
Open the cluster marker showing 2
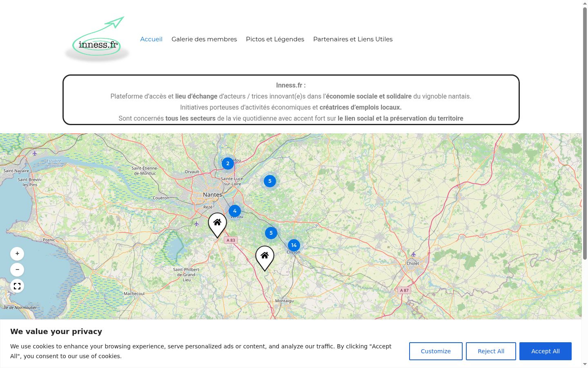[228, 164]
